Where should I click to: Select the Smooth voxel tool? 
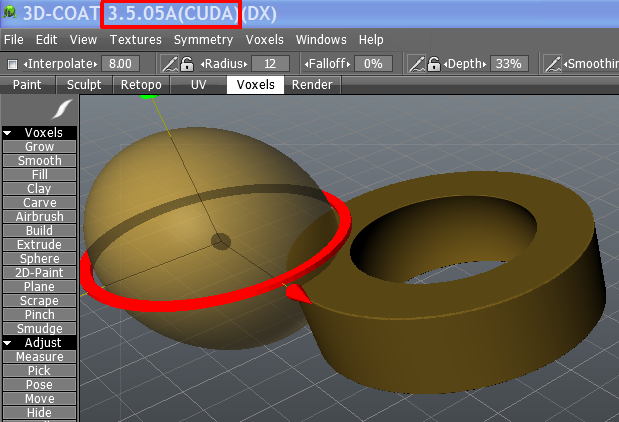tap(39, 161)
